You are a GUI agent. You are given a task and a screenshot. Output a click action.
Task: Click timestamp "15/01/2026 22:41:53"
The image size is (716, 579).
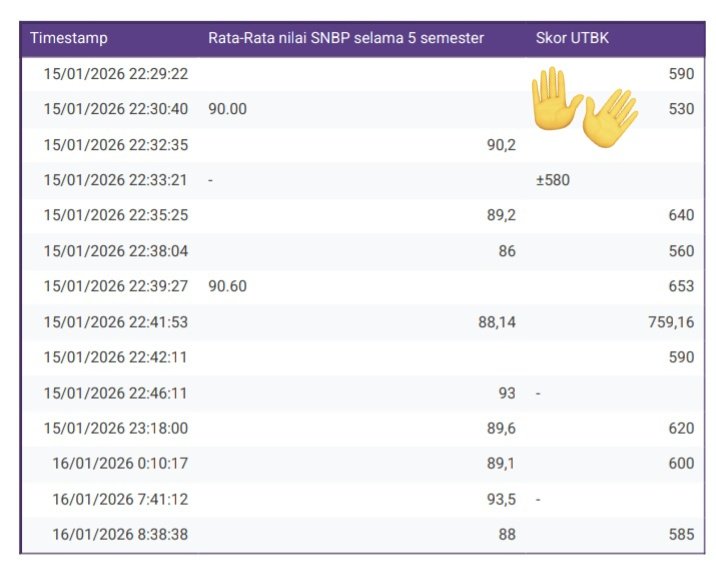coord(116,322)
